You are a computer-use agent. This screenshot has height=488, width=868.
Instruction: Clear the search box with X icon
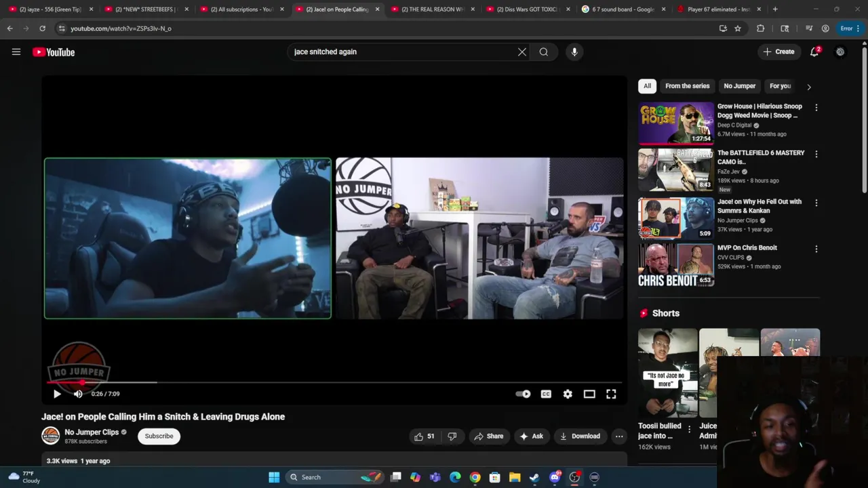(x=522, y=52)
